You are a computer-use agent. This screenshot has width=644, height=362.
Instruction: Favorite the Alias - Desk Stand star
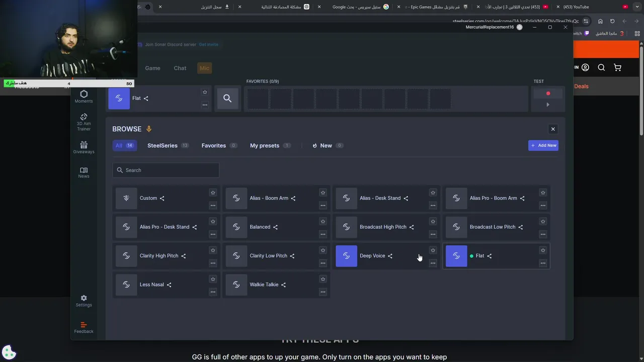433,193
